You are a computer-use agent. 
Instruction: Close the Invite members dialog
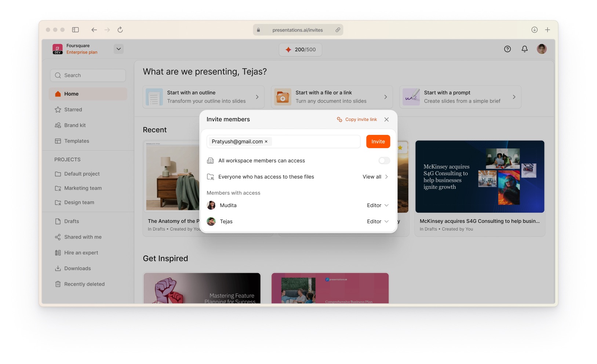pyautogui.click(x=386, y=120)
